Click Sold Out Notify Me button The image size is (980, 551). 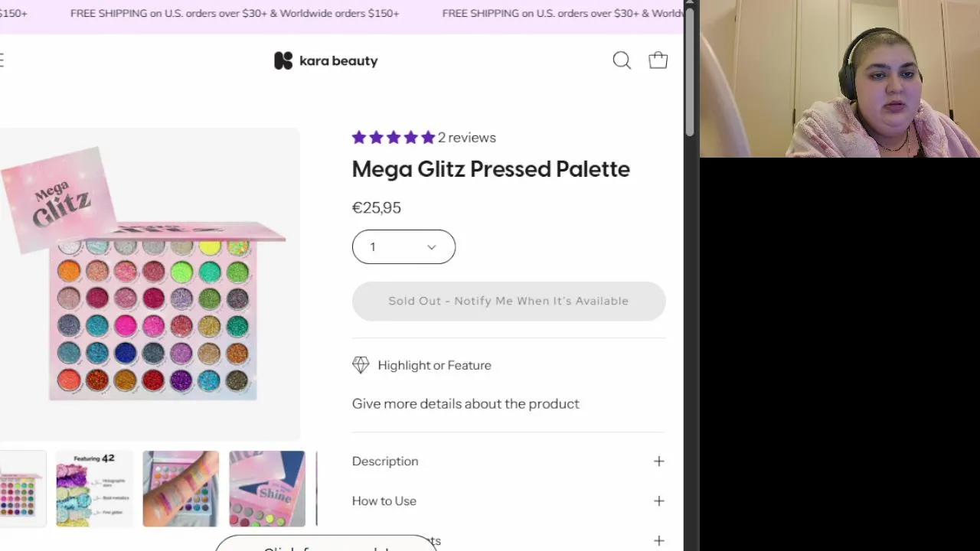click(508, 301)
